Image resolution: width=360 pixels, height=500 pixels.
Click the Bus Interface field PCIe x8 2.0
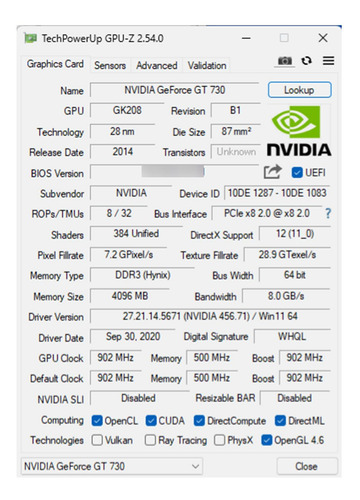[267, 213]
